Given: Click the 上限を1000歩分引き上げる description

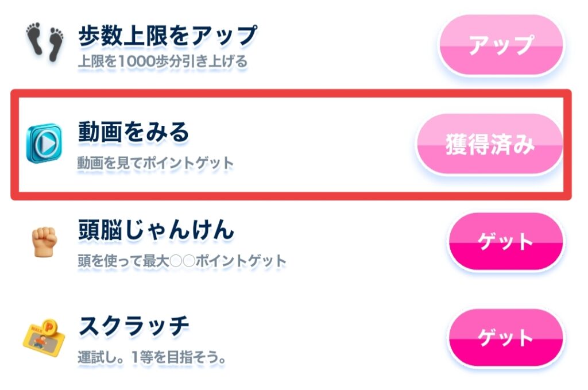Looking at the screenshot, I should pos(163,60).
